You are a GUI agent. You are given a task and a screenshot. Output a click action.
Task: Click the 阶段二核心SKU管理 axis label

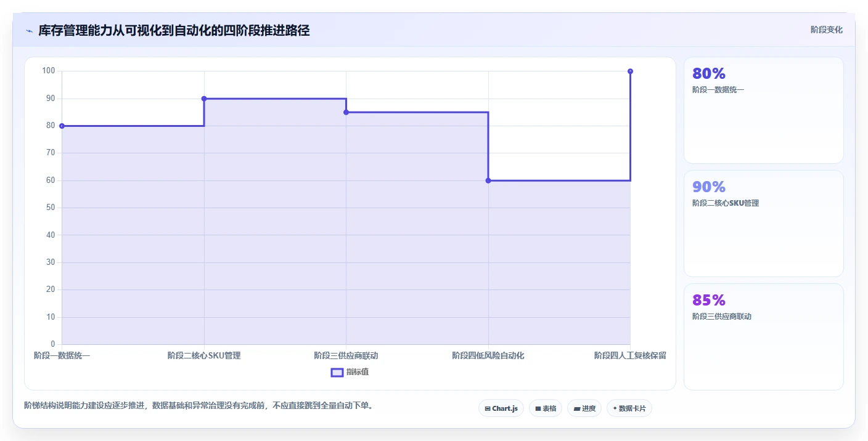[204, 355]
